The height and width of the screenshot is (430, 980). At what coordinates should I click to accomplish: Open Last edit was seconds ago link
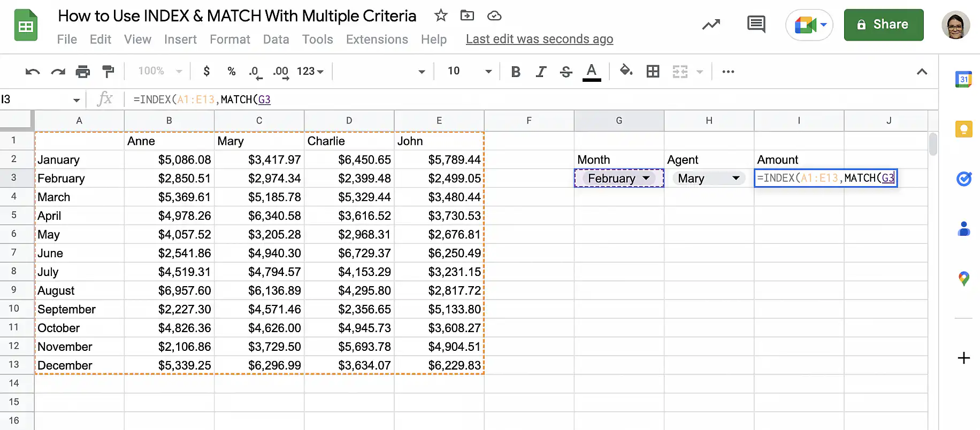(x=539, y=39)
